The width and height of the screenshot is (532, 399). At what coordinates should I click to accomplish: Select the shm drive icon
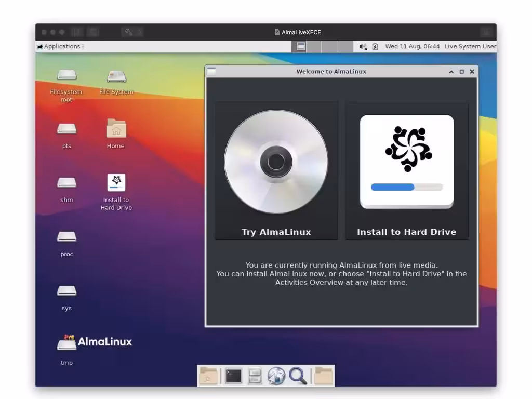coord(66,183)
